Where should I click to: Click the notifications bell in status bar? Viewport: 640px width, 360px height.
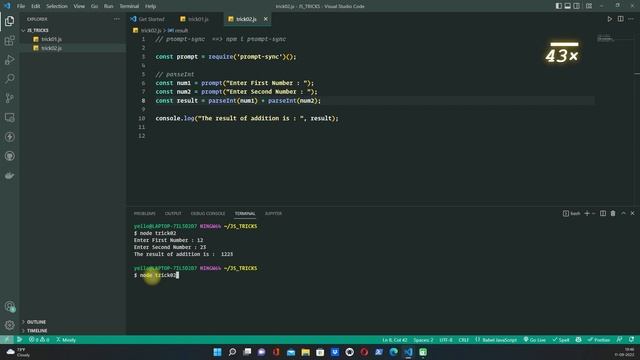coord(631,340)
